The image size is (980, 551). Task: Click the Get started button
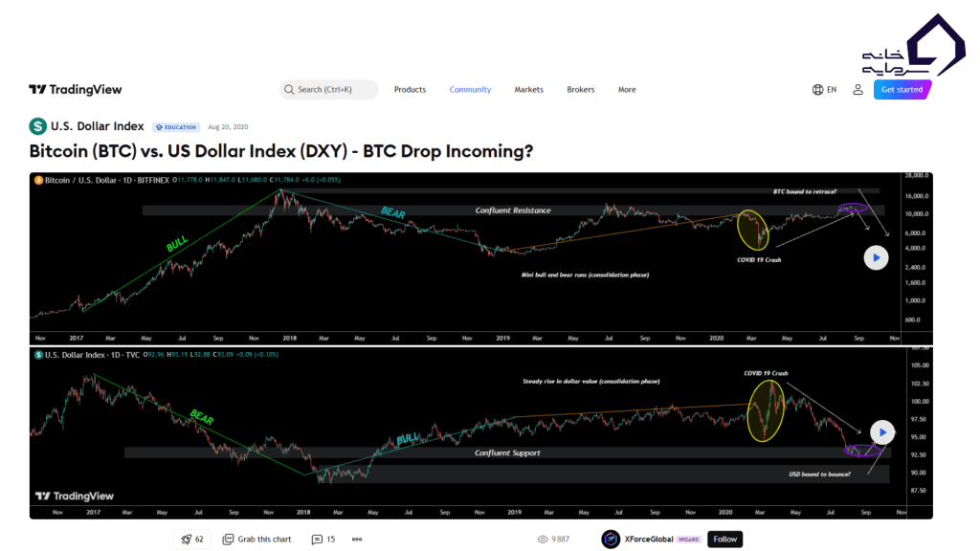(x=901, y=89)
